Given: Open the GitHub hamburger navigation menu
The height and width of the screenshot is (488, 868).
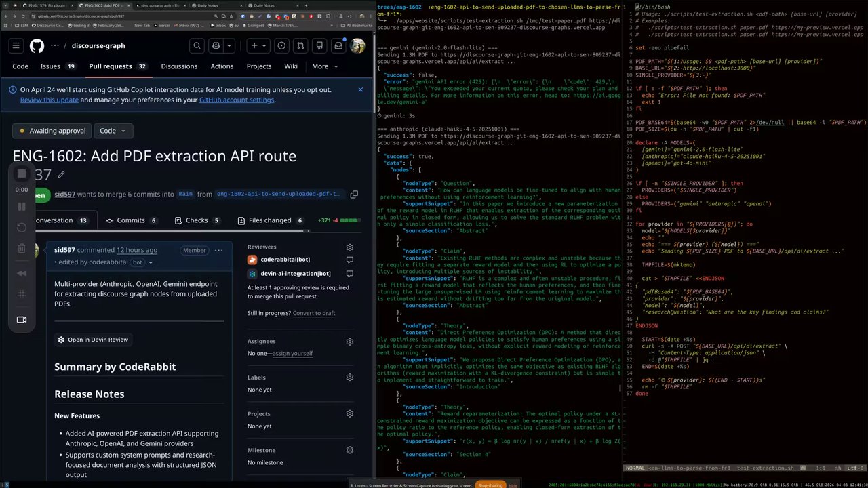Looking at the screenshot, I should click(x=16, y=46).
